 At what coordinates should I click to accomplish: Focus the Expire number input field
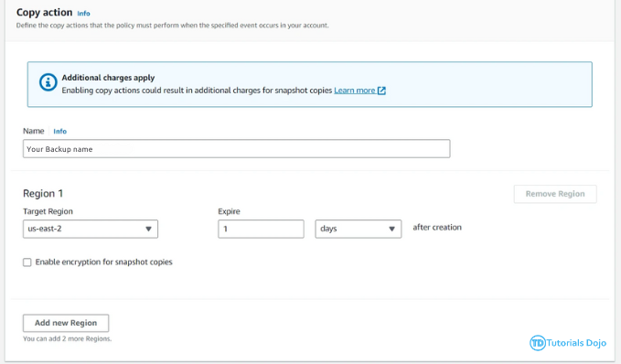(x=261, y=229)
